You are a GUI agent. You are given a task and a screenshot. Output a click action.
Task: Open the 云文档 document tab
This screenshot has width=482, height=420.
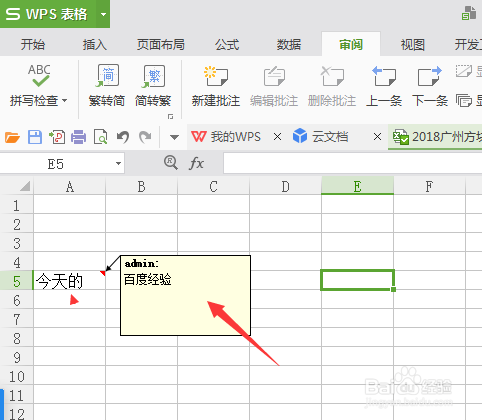point(321,137)
